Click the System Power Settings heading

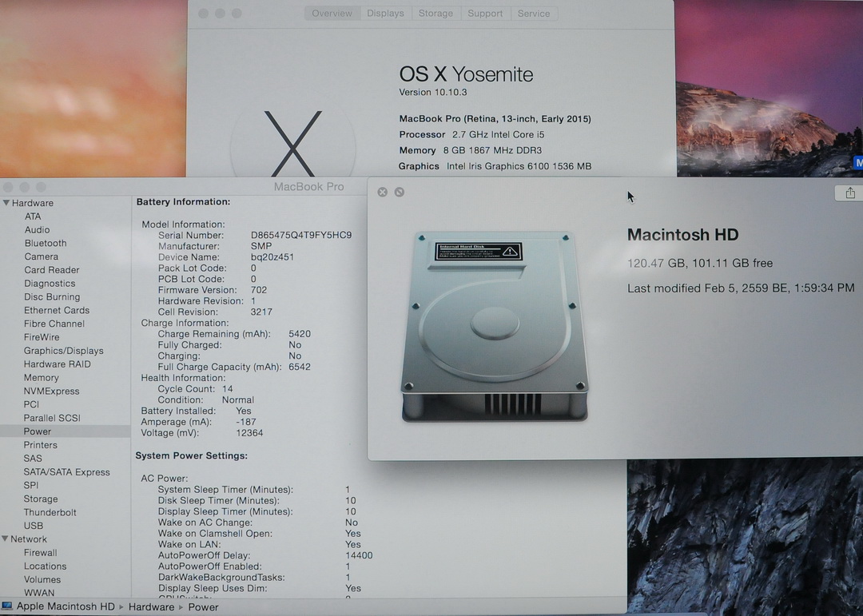[x=192, y=455]
